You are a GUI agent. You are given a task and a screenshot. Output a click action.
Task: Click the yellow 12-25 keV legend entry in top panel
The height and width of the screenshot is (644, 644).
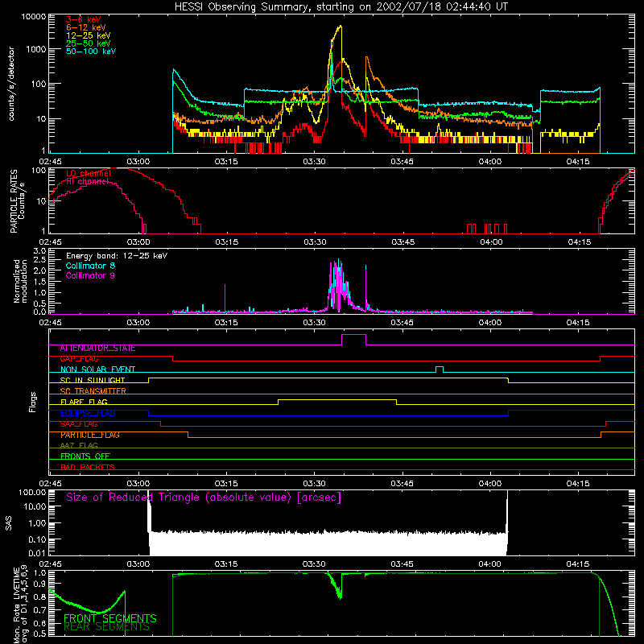89,35
